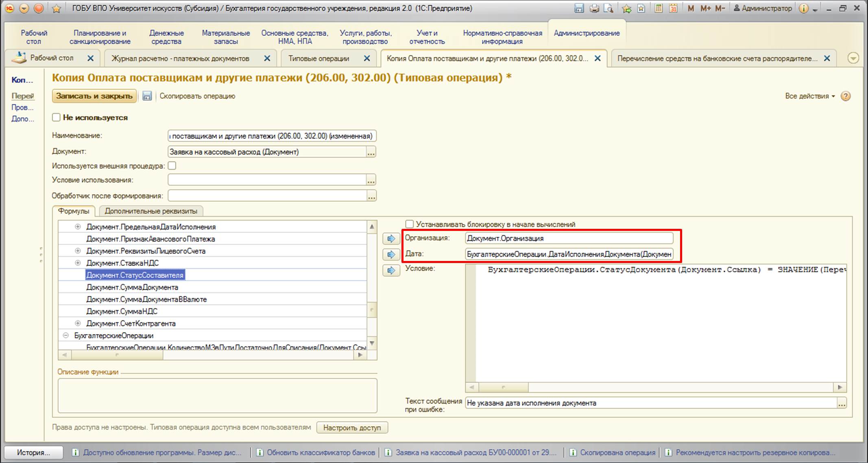Image resolution: width=868 pixels, height=463 pixels.
Task: Click the Записать и закрыть button
Action: point(94,96)
